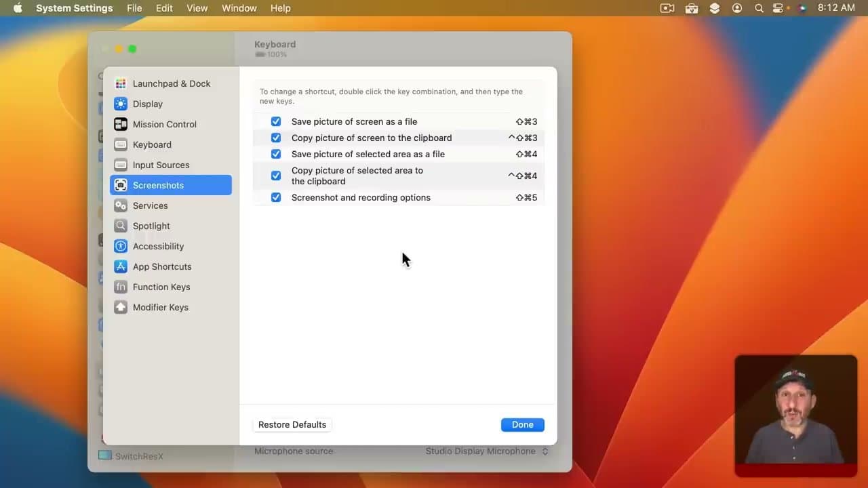The image size is (868, 488).
Task: Toggle Save picture of selected area as a file
Action: 276,154
